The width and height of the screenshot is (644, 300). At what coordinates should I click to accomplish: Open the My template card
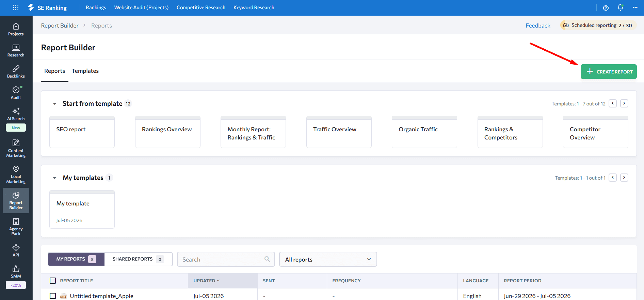pyautogui.click(x=82, y=209)
